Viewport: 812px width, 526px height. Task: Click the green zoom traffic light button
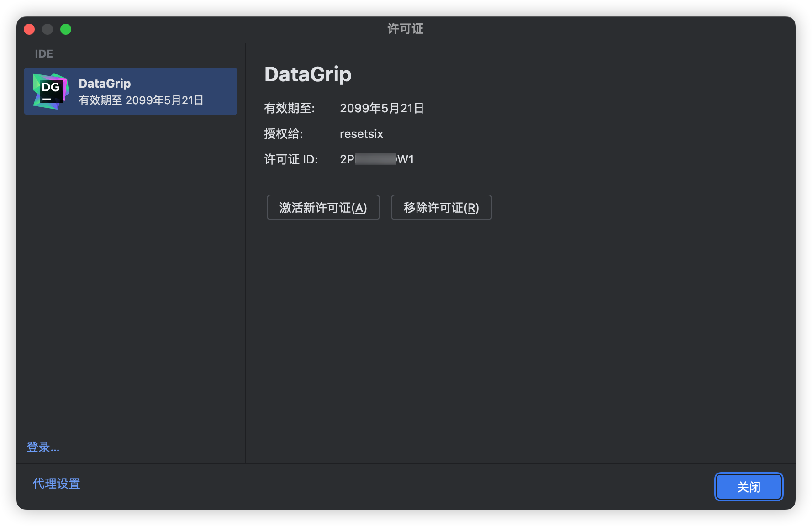(x=66, y=29)
